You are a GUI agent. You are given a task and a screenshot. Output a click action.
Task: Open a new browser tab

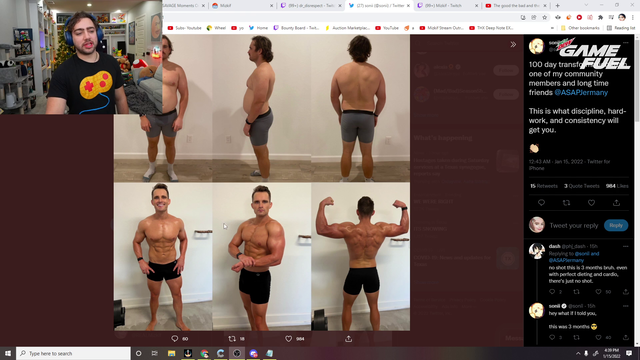(558, 6)
